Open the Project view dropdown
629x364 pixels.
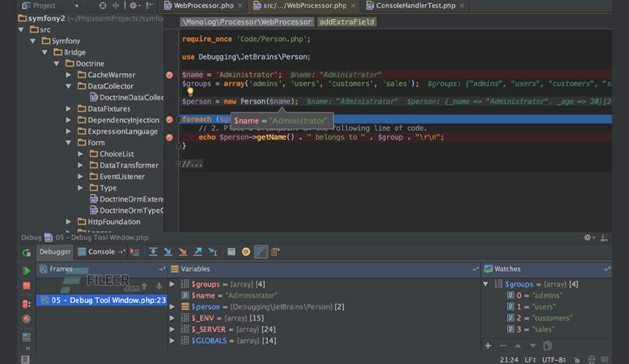point(77,5)
